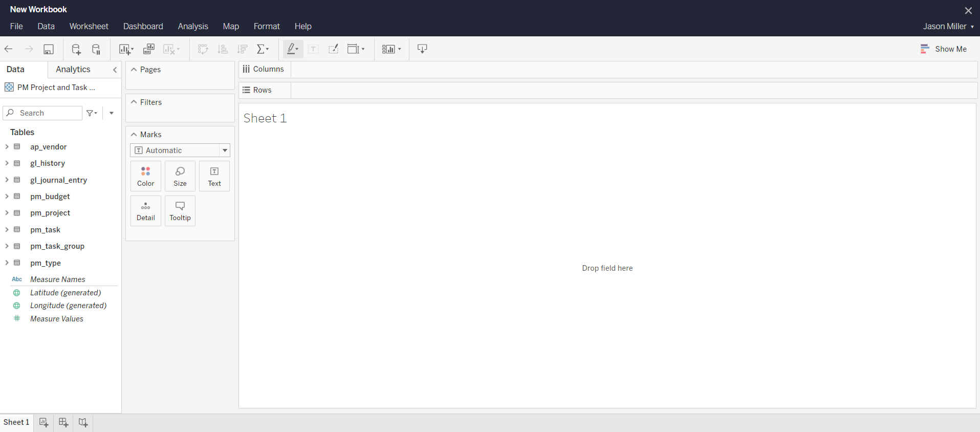Click the New Worksheet toolbar icon
This screenshot has height=432, width=980.
[126, 49]
